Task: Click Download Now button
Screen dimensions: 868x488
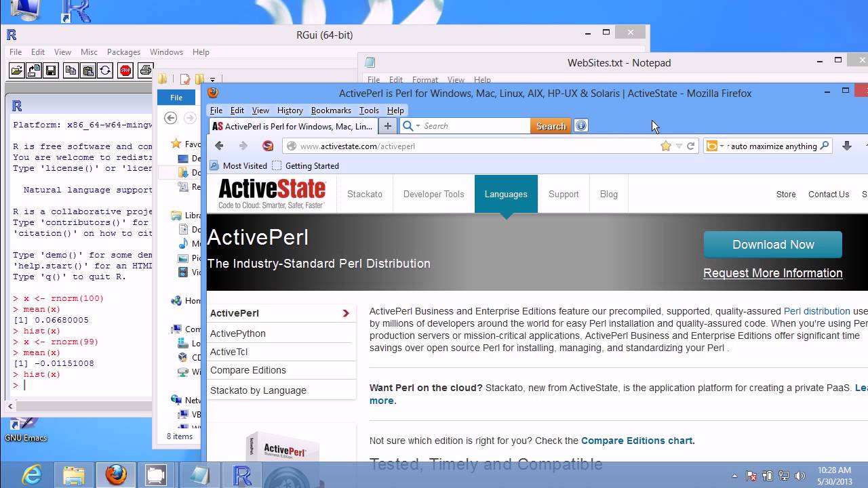Action: tap(773, 245)
